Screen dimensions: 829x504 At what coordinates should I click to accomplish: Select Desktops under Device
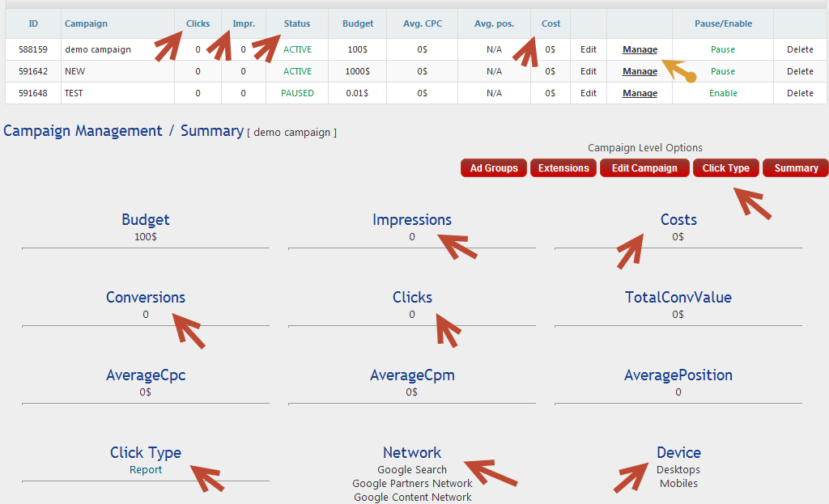pyautogui.click(x=678, y=470)
